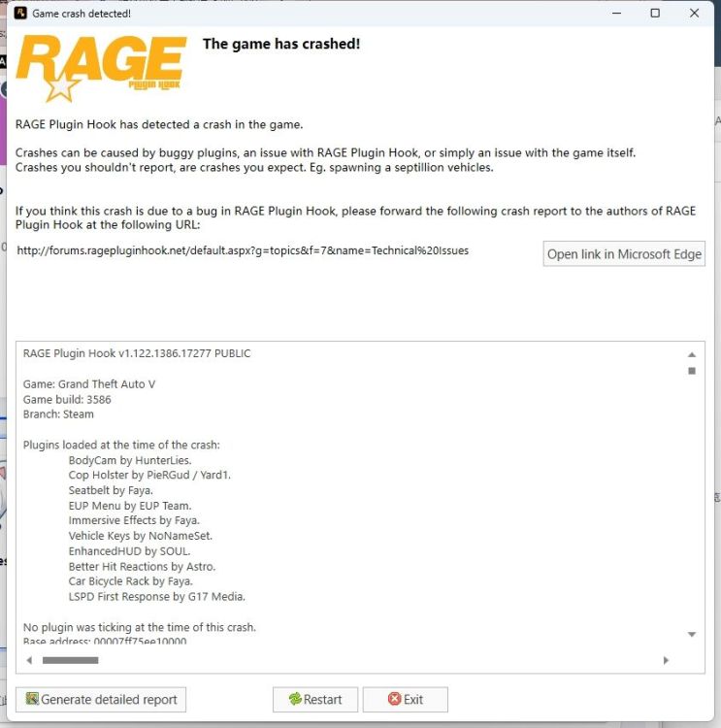The width and height of the screenshot is (721, 728).
Task: Close the Game crash detected window
Action: [694, 14]
